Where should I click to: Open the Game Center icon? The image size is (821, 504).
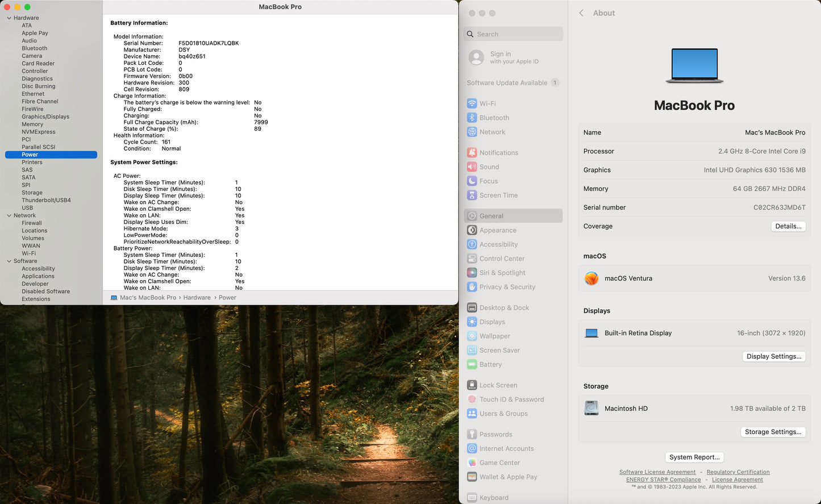(x=472, y=463)
